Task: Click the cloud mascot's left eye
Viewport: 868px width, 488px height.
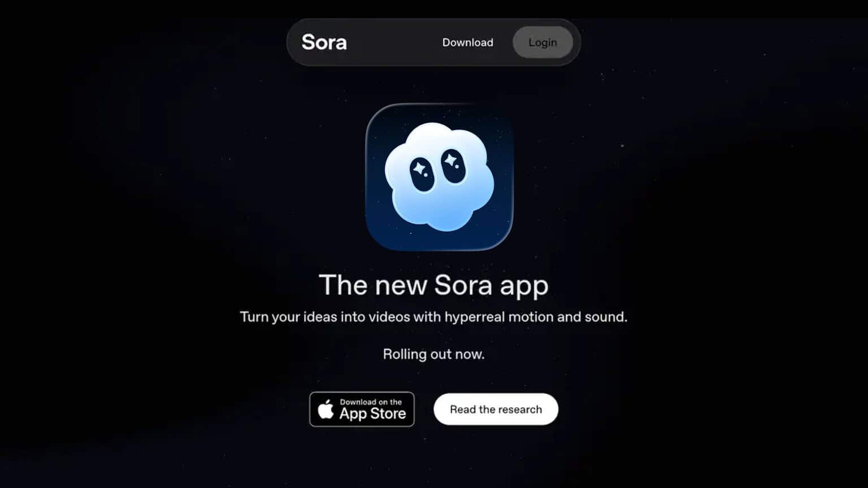Action: click(x=422, y=174)
